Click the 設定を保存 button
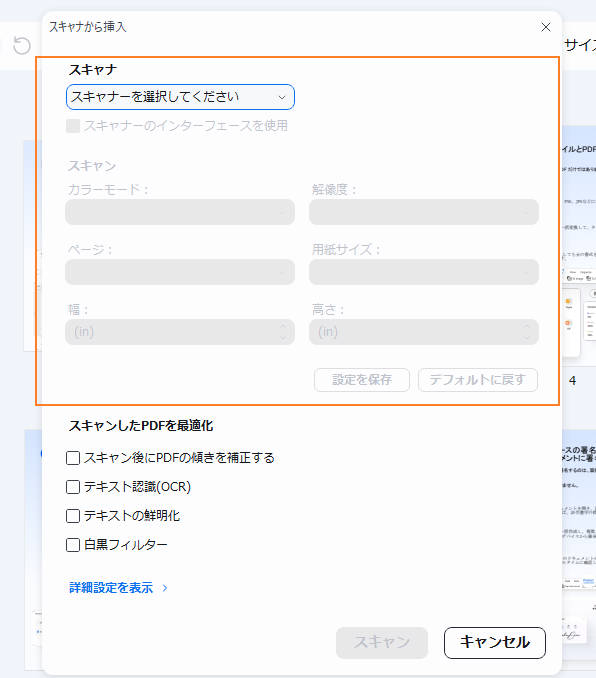 [362, 380]
